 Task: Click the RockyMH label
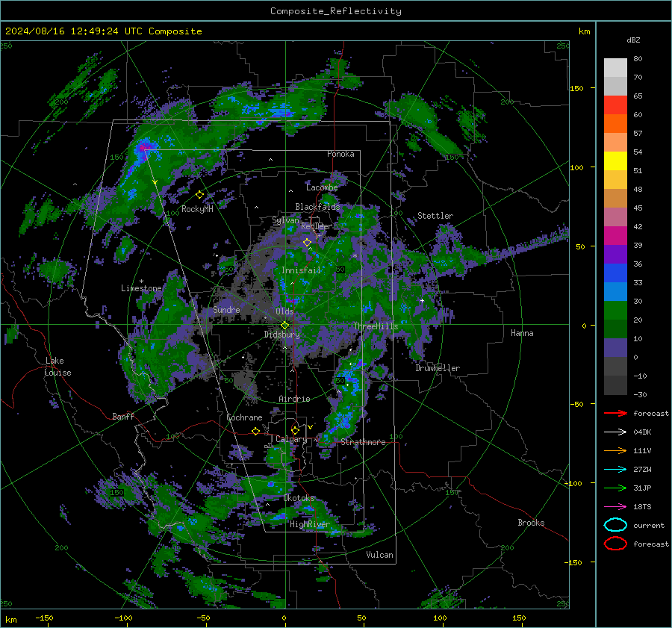click(197, 209)
